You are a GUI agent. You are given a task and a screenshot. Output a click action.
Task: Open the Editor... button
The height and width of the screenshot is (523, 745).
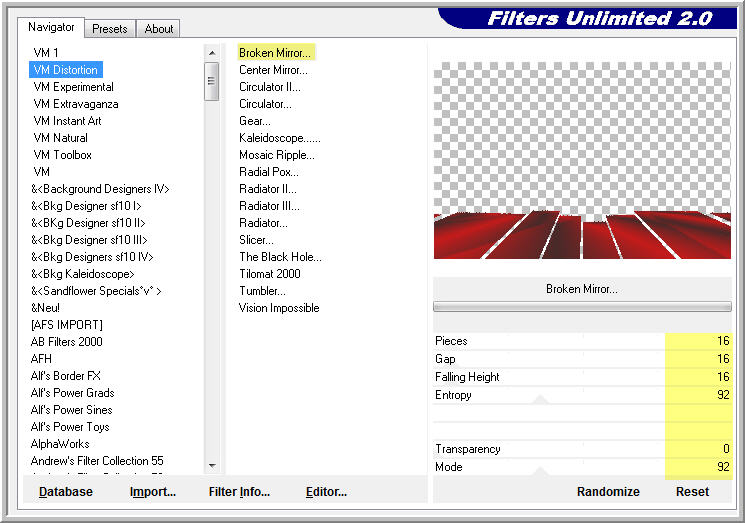click(x=326, y=492)
